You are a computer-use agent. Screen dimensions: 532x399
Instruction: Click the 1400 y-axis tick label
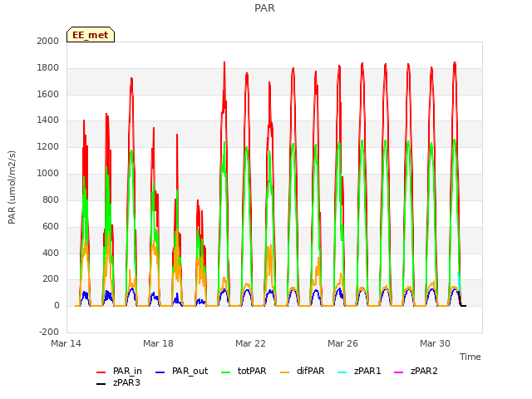tap(48, 120)
